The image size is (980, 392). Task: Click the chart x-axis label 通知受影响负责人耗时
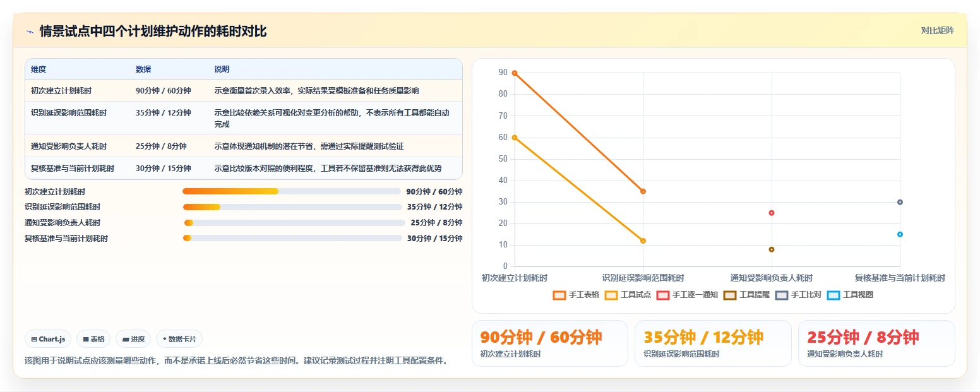point(772,278)
